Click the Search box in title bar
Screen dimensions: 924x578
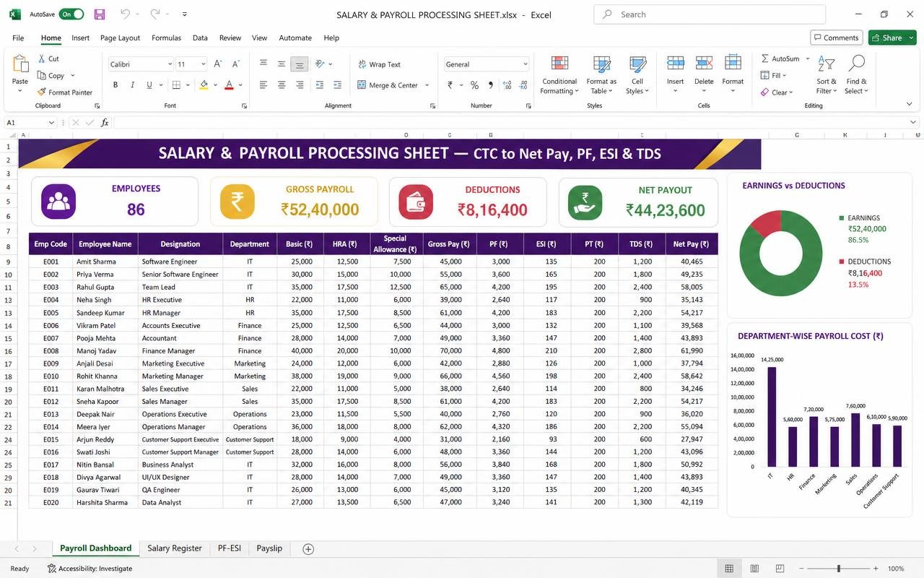[x=710, y=14]
